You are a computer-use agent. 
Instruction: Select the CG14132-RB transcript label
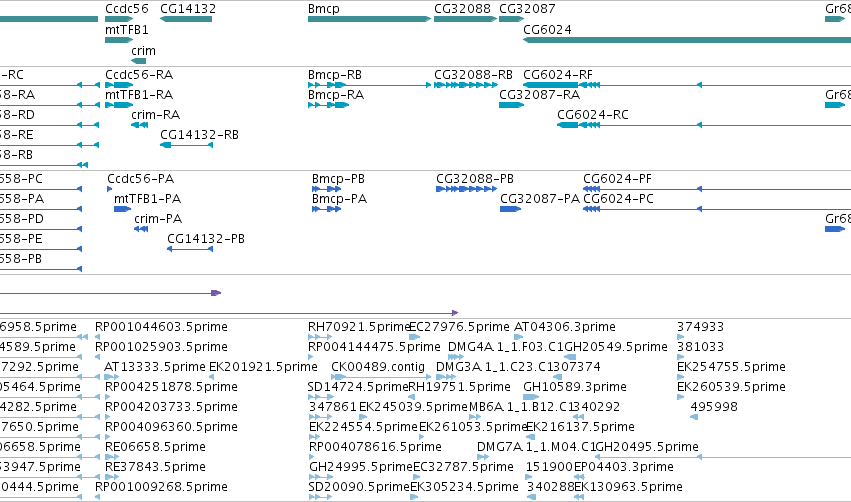point(199,135)
